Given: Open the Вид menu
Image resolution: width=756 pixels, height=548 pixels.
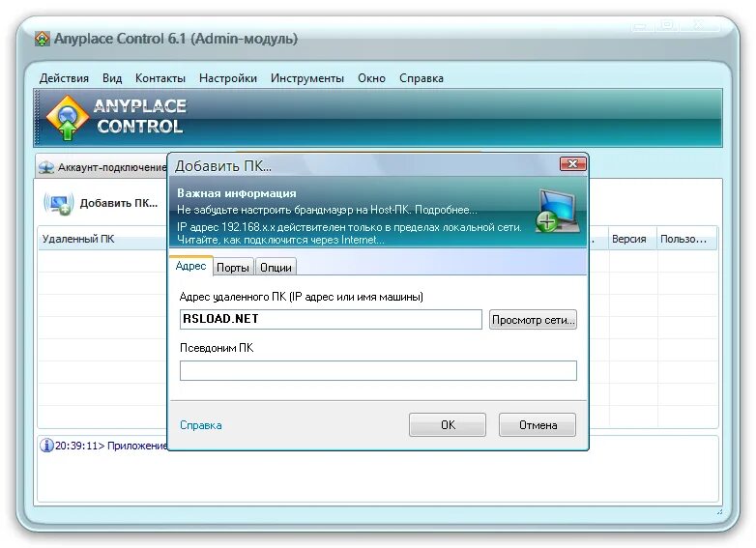Looking at the screenshot, I should coord(112,78).
